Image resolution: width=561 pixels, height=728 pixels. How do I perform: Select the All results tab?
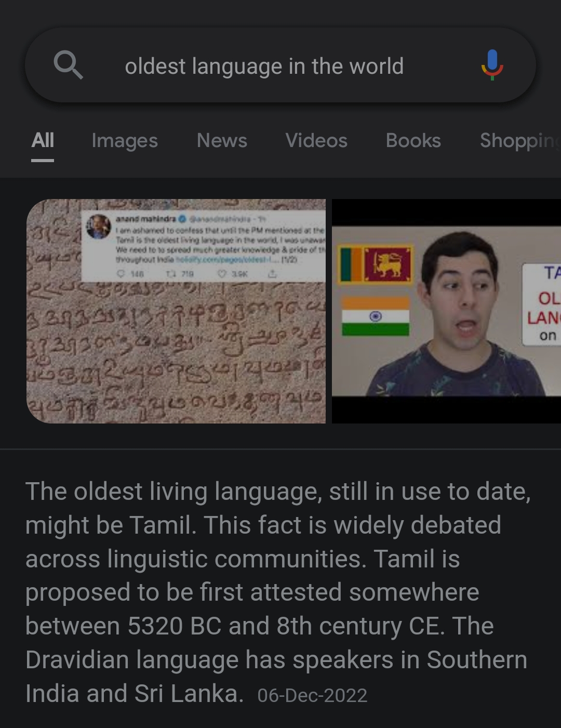[x=43, y=140]
